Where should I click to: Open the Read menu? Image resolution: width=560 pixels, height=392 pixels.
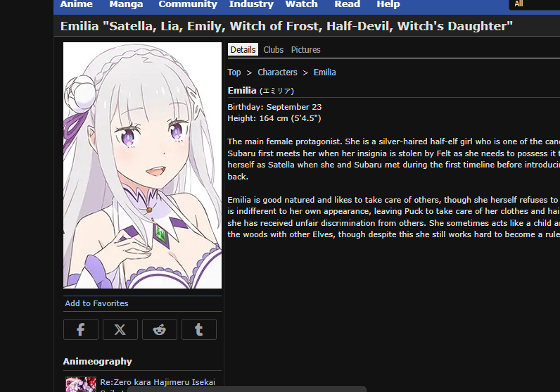(347, 4)
